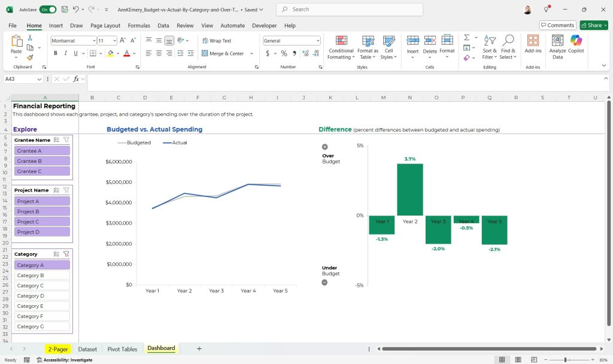The width and height of the screenshot is (613, 364).
Task: Apply Percent Style format
Action: (284, 53)
